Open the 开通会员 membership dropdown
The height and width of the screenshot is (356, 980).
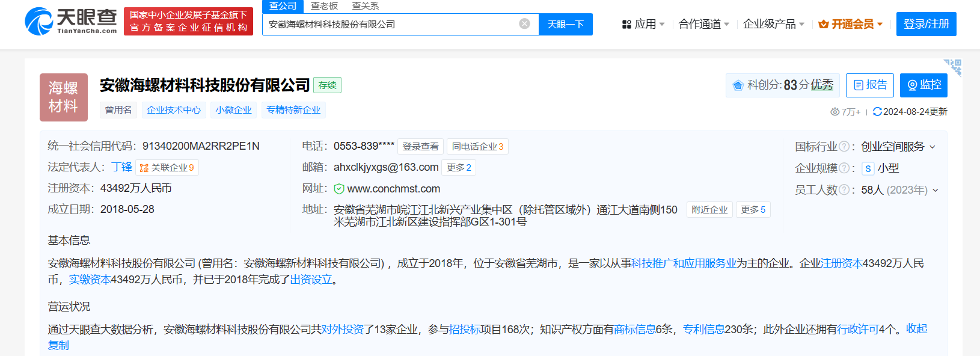tap(851, 24)
